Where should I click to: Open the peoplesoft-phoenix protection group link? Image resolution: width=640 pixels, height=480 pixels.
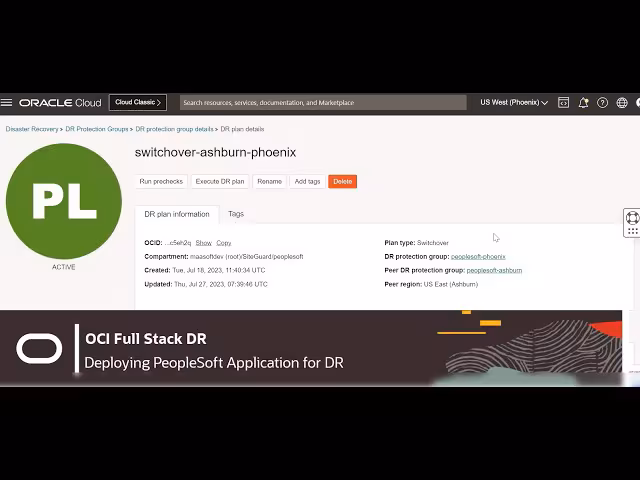tap(478, 257)
